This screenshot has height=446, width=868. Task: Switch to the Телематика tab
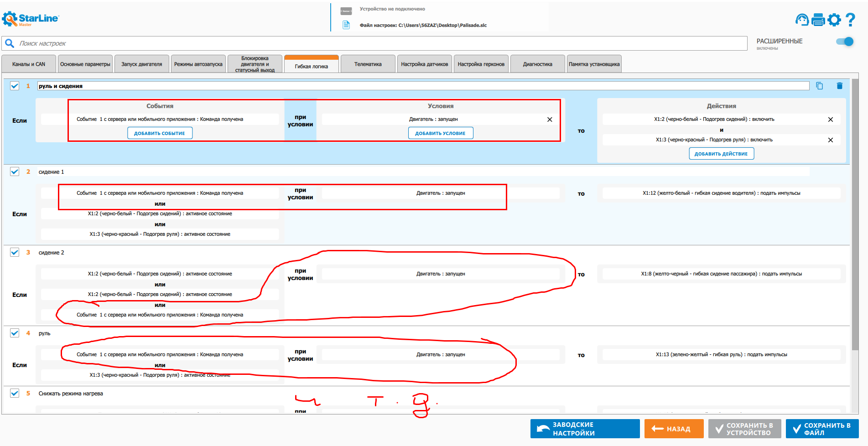(x=368, y=64)
